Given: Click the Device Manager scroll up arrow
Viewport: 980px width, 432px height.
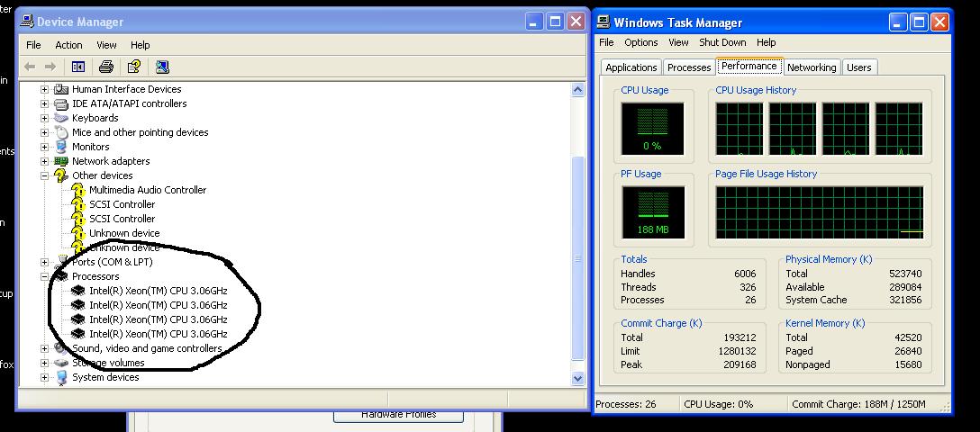Looking at the screenshot, I should point(578,90).
